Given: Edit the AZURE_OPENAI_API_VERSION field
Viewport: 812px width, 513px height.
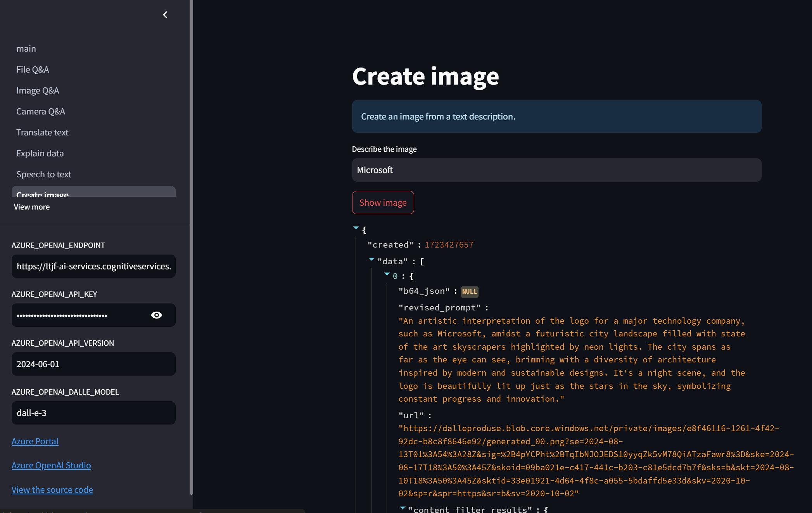Looking at the screenshot, I should tap(93, 364).
